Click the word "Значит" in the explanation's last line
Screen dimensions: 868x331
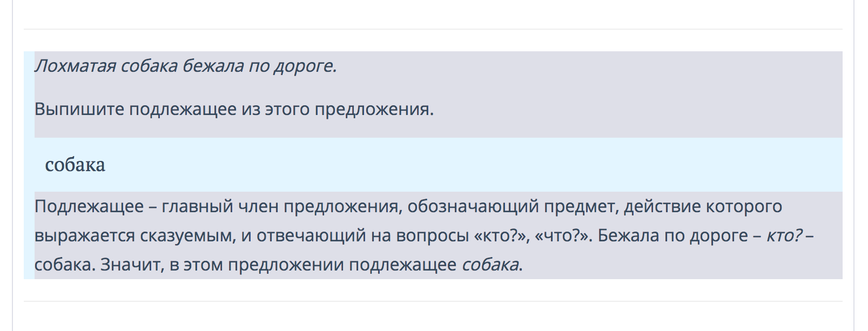pos(130,265)
